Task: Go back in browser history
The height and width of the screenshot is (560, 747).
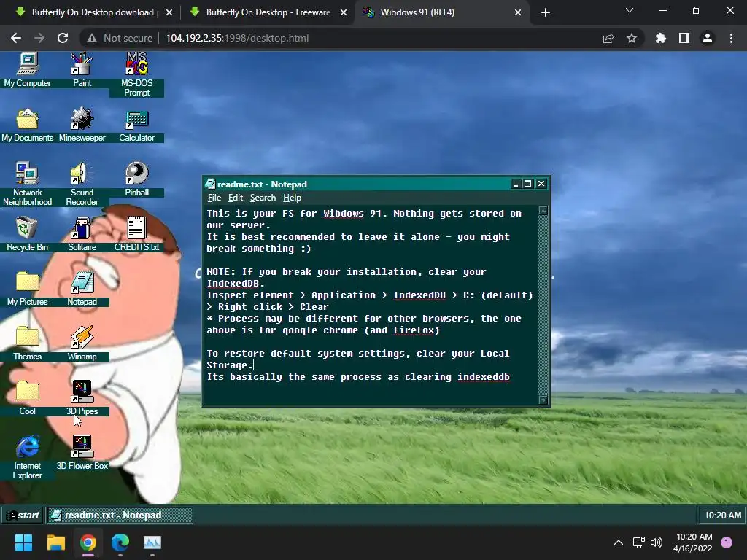Action: [x=16, y=38]
